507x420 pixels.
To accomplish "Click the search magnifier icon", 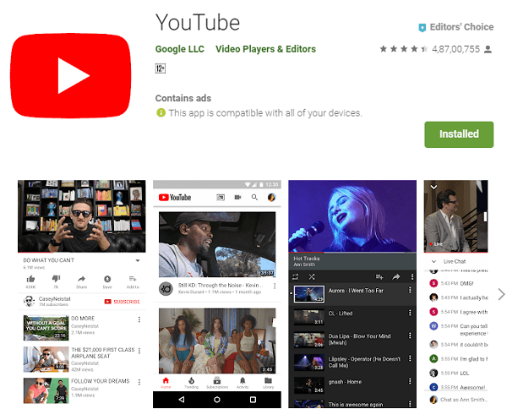I will 255,197.
